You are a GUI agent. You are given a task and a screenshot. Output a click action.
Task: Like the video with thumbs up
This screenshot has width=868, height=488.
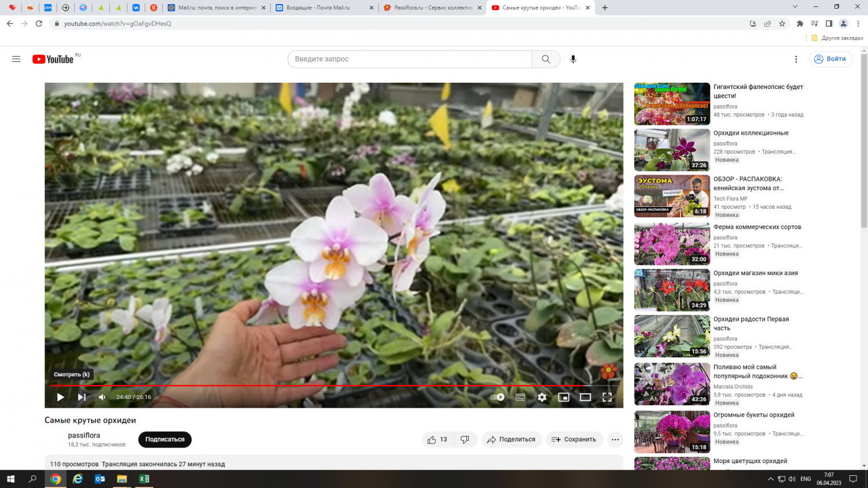(x=438, y=439)
